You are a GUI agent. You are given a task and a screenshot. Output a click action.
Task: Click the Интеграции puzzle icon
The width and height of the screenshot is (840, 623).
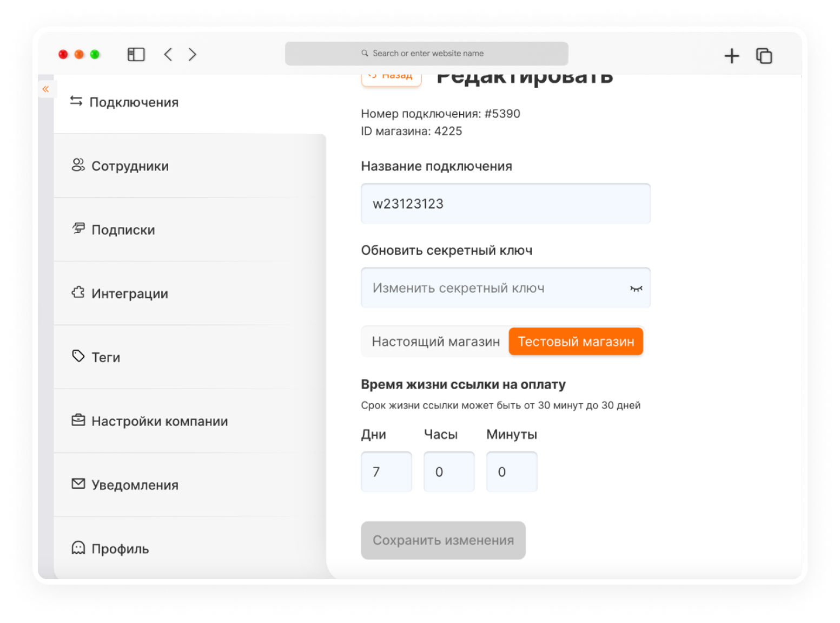[78, 292]
